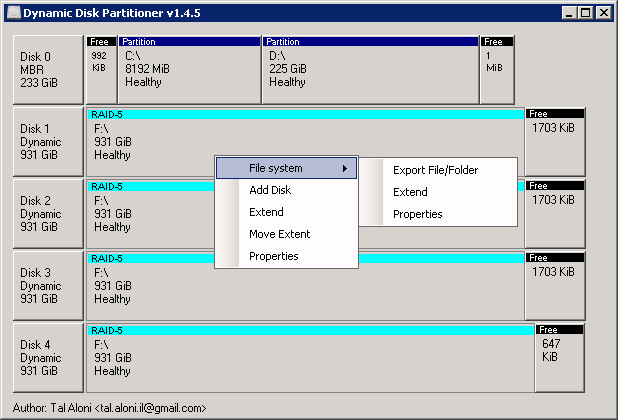The image size is (618, 420).
Task: Select the RAID-5 cyan header on Disk 4
Action: click(x=311, y=330)
